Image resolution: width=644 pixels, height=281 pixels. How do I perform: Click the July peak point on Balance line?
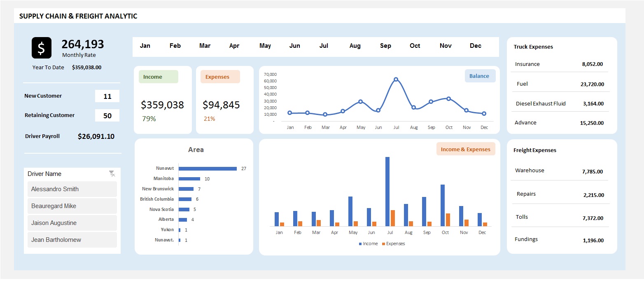point(396,79)
